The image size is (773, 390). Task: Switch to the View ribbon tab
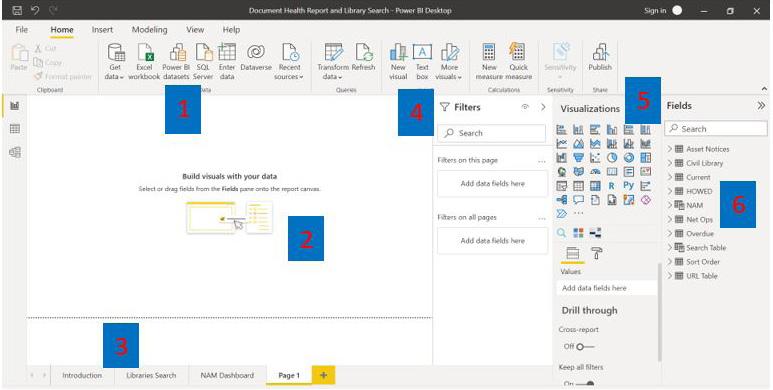(x=195, y=30)
